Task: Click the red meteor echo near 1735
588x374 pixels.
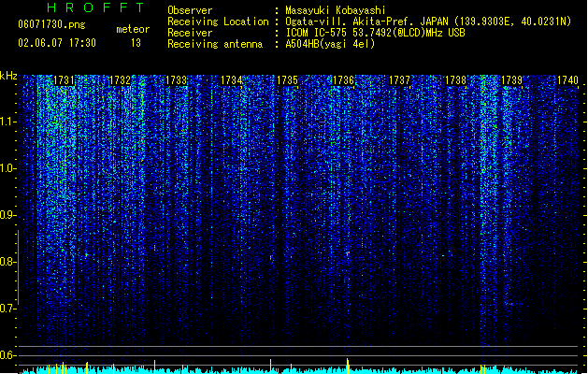Action: [271, 258]
